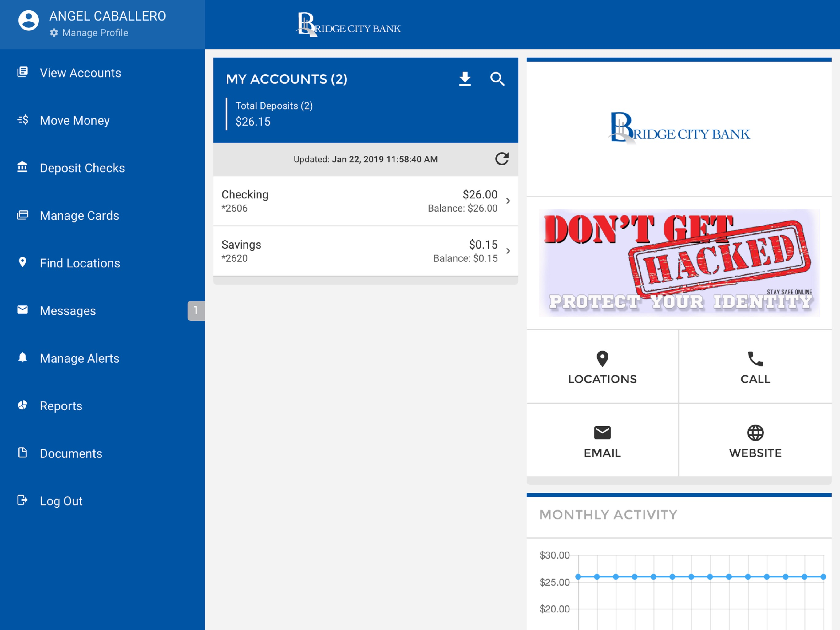Tap the LOCATIONS pin icon tile

(x=602, y=366)
